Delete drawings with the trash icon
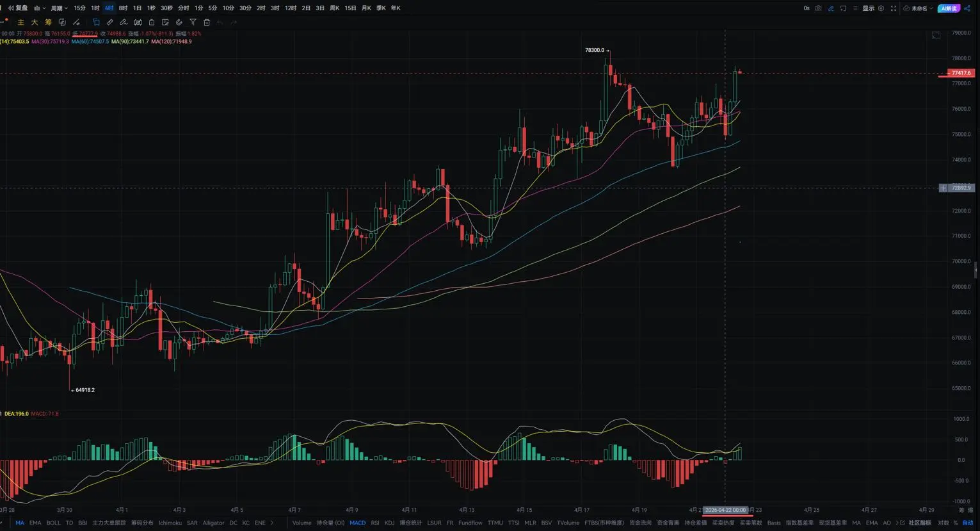Viewport: 980px width, 531px height. pos(207,22)
